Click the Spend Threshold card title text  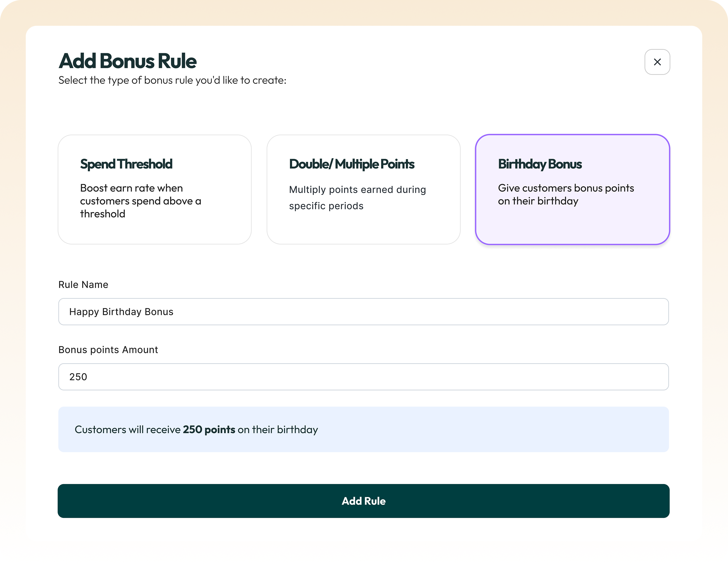pos(126,164)
